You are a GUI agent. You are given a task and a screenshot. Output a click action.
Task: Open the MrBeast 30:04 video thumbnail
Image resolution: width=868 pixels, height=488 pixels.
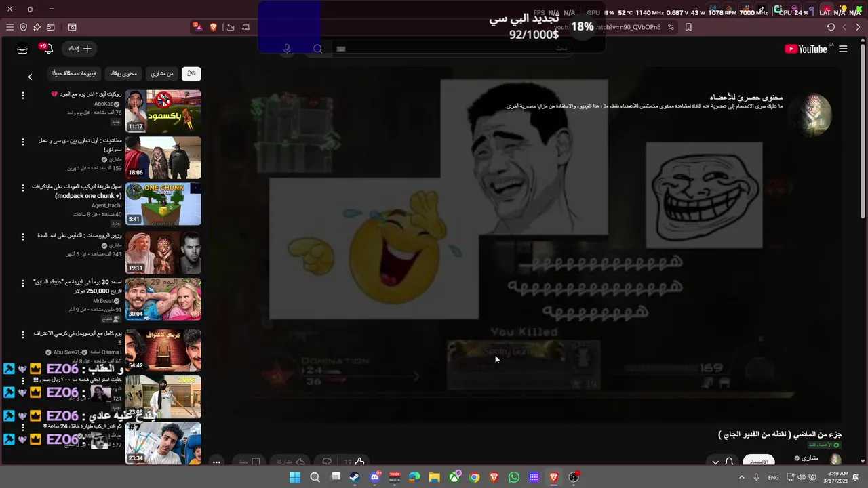(163, 299)
